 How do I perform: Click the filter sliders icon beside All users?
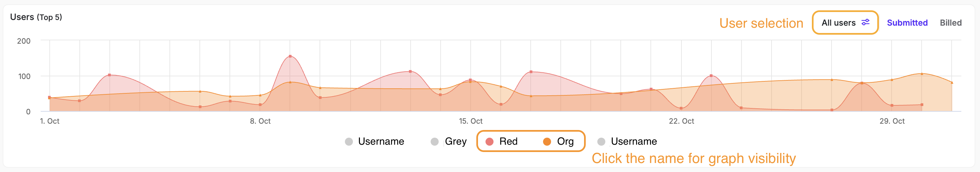[x=866, y=22]
